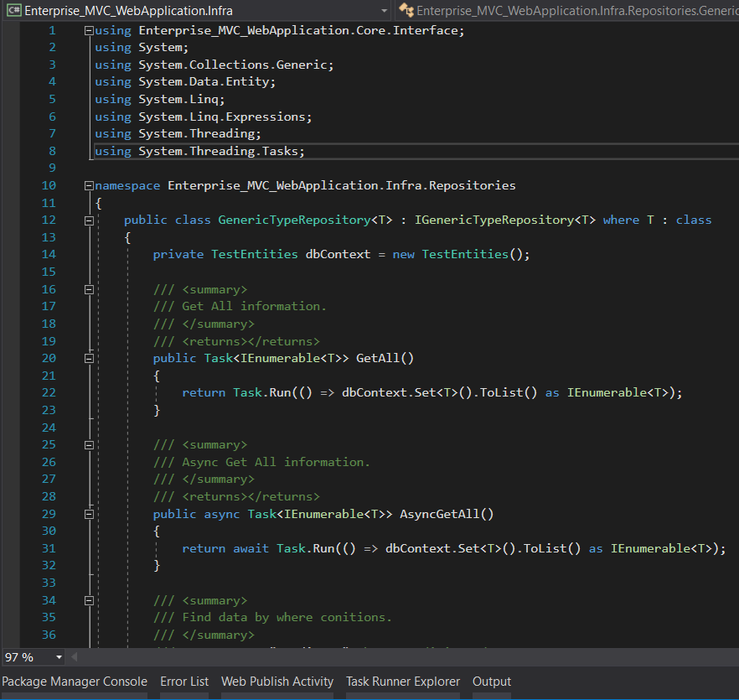Open the Package Manager Console
The width and height of the screenshot is (739, 700).
[x=74, y=682]
